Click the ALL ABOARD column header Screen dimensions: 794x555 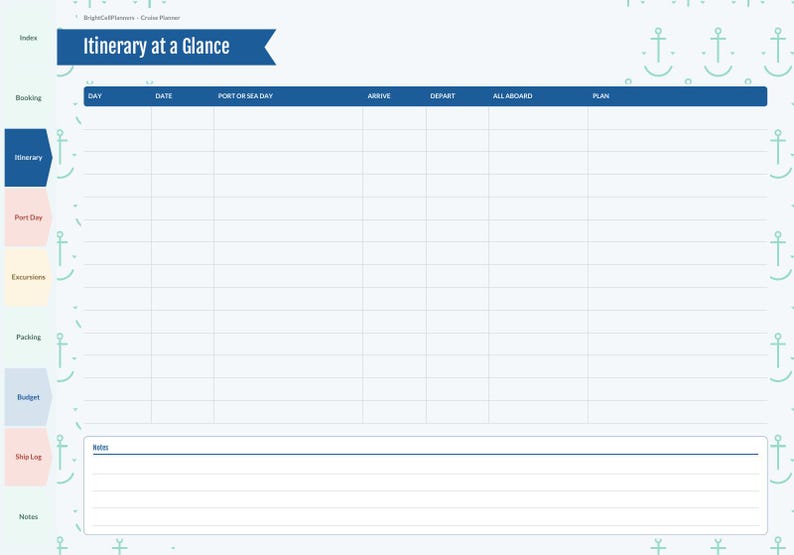point(512,96)
